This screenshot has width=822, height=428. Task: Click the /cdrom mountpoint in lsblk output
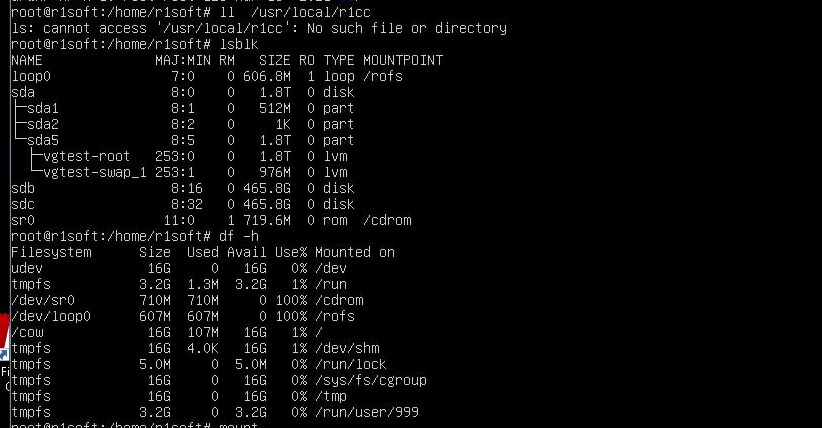[387, 220]
